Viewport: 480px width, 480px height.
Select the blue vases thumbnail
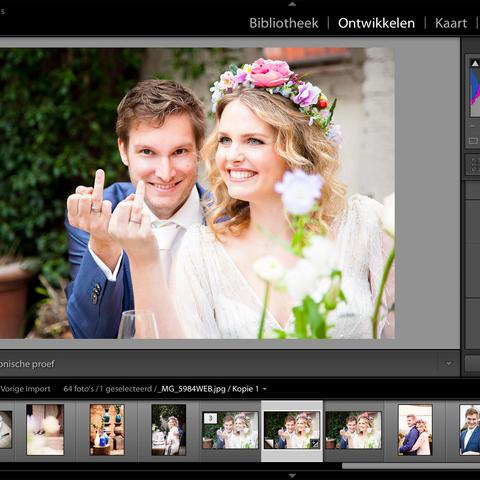pos(107,430)
